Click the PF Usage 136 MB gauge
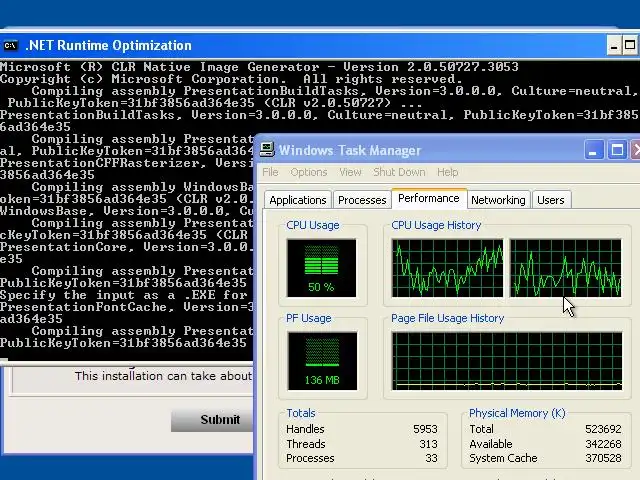 [x=322, y=361]
